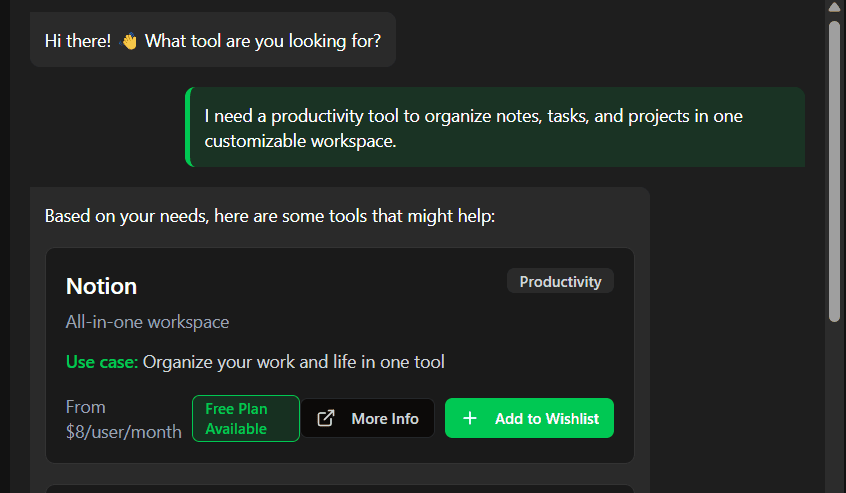846x493 pixels.
Task: Click the scrollbar up arrow
Action: click(x=835, y=6)
